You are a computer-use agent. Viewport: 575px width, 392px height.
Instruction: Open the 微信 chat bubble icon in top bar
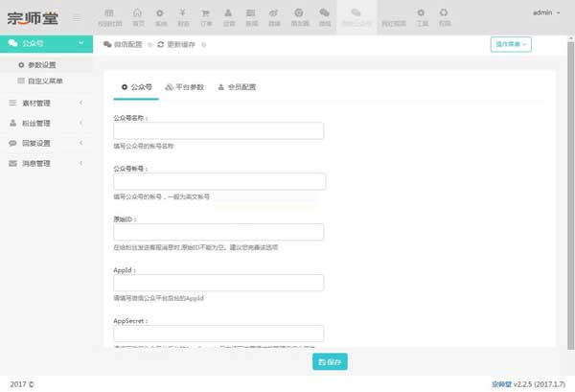pos(325,15)
